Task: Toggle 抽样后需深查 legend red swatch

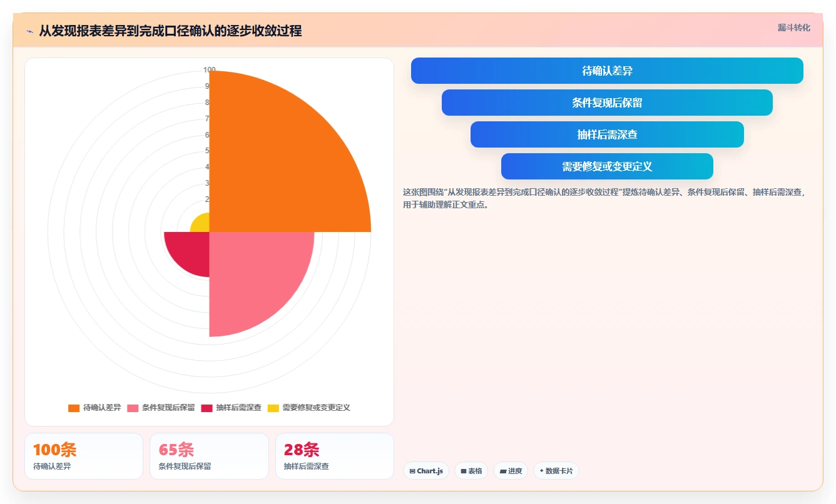Action: click(x=206, y=408)
